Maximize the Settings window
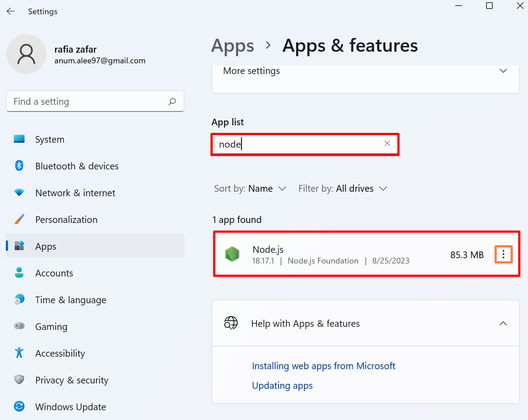The height and width of the screenshot is (420, 528). click(x=489, y=6)
